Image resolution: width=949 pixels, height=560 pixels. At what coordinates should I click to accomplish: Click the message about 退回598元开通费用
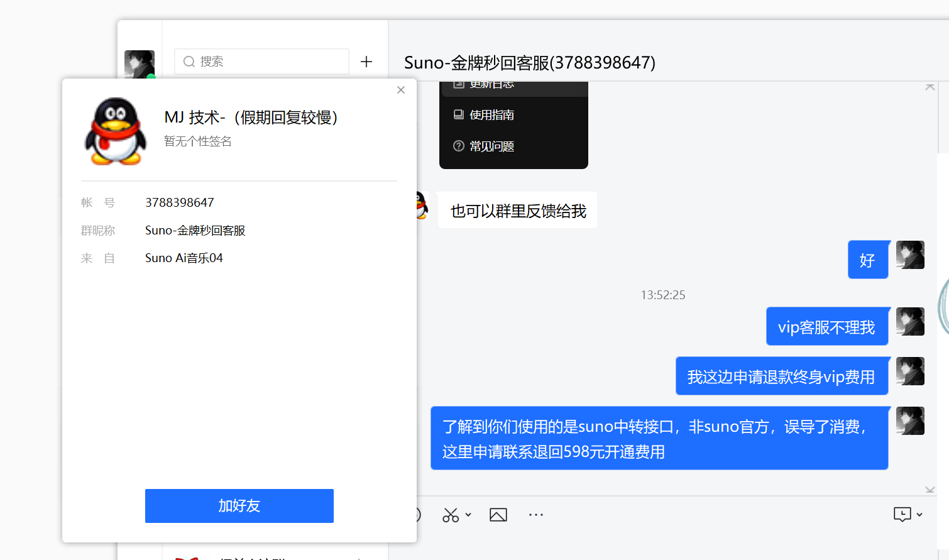(659, 438)
